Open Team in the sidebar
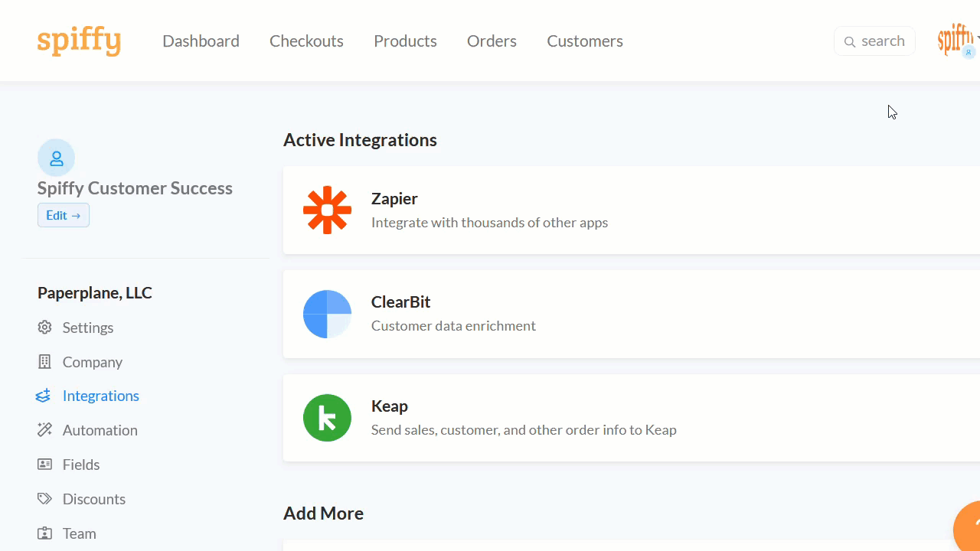Image resolution: width=980 pixels, height=551 pixels. point(80,533)
